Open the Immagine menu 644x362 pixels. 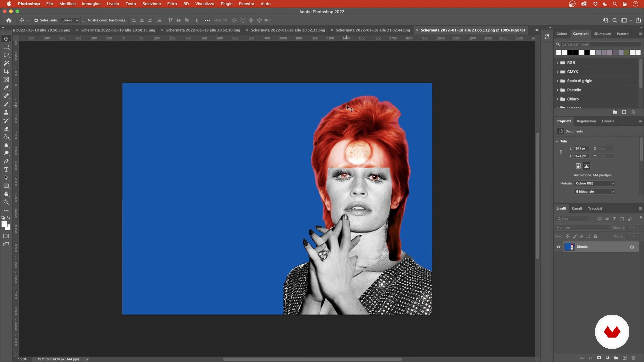pyautogui.click(x=91, y=4)
